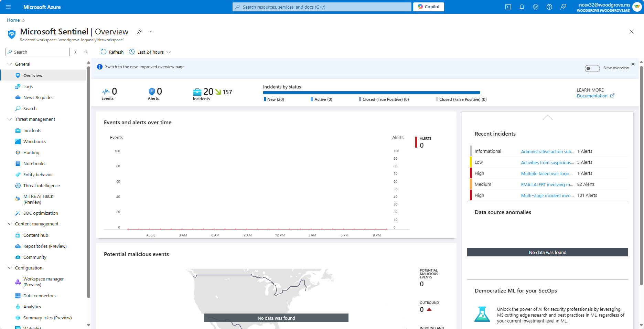Open the Multi-stage incident link

point(547,195)
